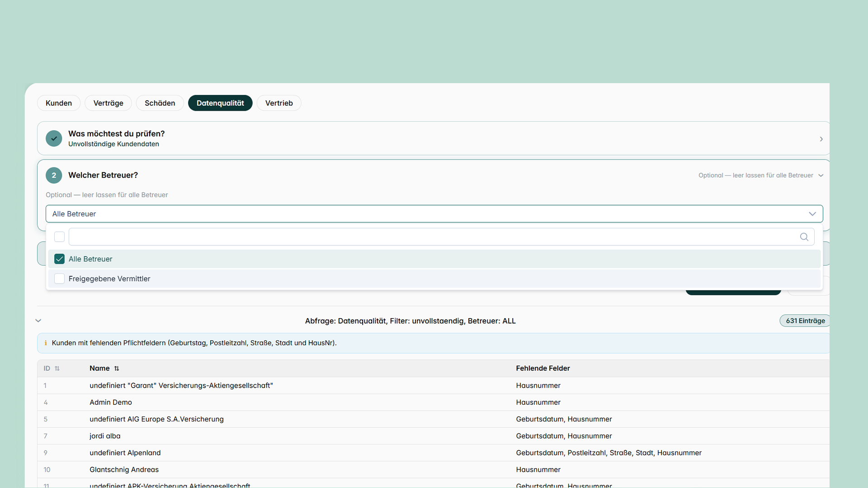Click the 'Unvollständige Kundendaten' subtitle
This screenshot has height=488, width=868.
click(113, 144)
